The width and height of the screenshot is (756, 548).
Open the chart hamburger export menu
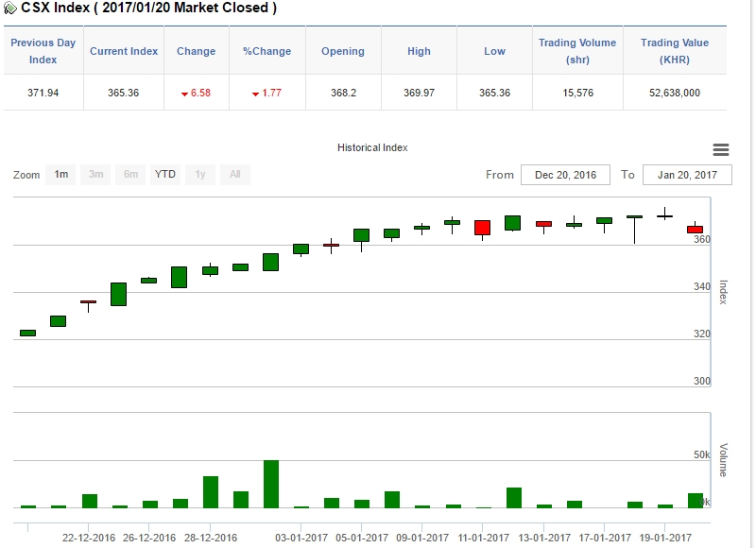721,150
